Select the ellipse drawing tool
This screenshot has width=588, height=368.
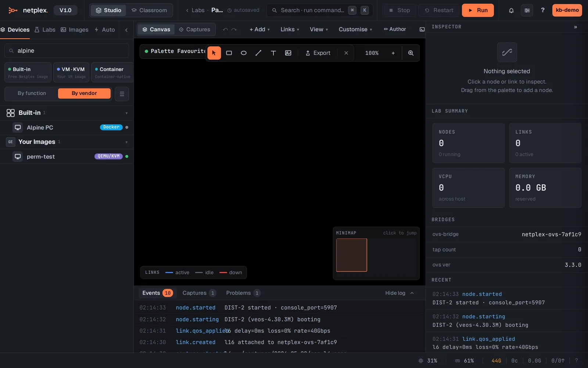(x=244, y=53)
